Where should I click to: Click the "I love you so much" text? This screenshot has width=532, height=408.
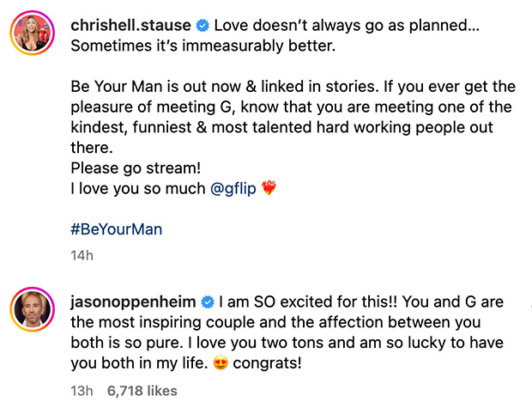click(x=137, y=189)
